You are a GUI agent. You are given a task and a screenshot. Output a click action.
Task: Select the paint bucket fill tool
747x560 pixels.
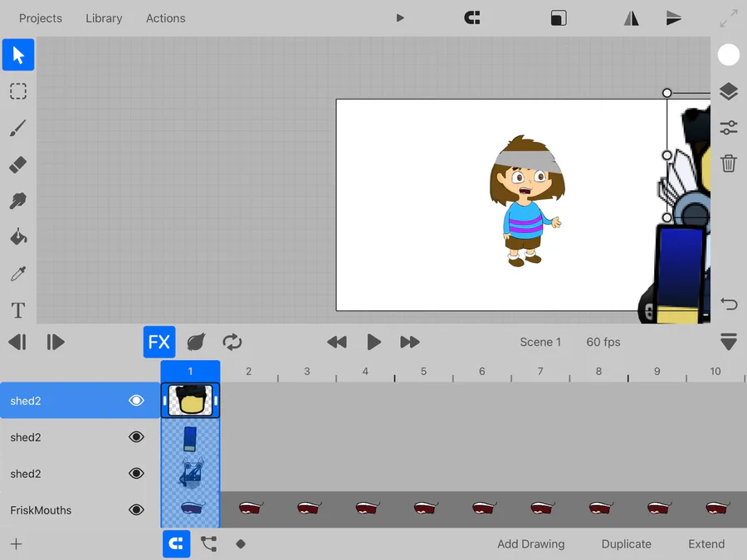click(x=18, y=237)
